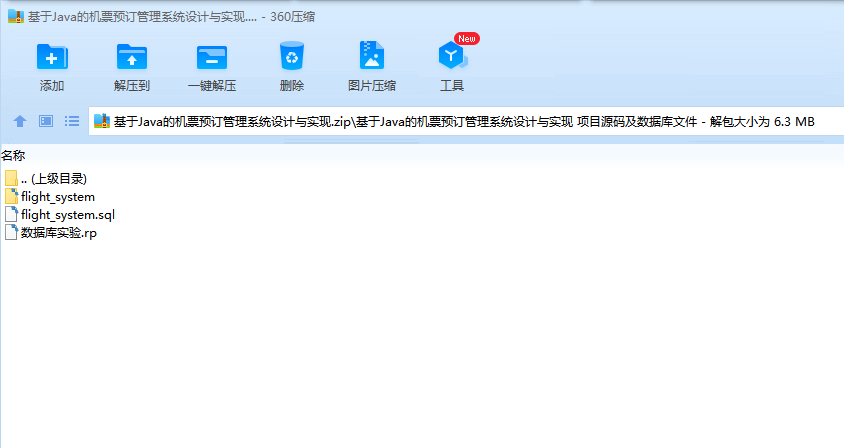844x448 pixels.
Task: Open the 工具 tools icon with New badge
Action: [453, 55]
